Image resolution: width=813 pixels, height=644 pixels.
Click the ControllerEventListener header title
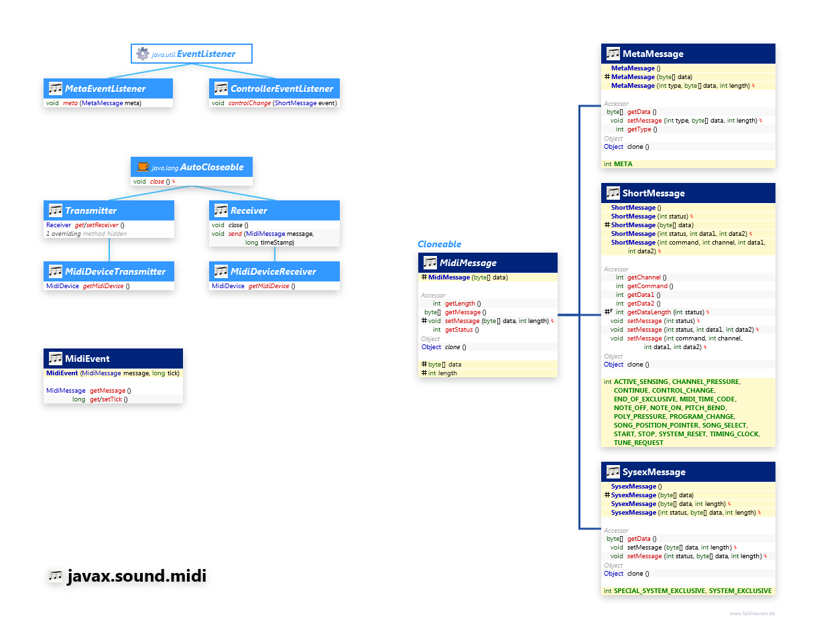pos(282,88)
